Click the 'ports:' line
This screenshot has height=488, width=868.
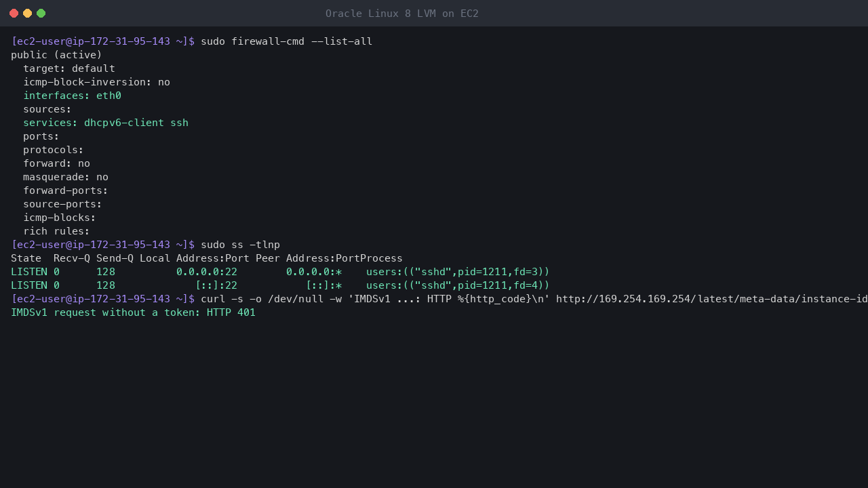[x=41, y=136]
